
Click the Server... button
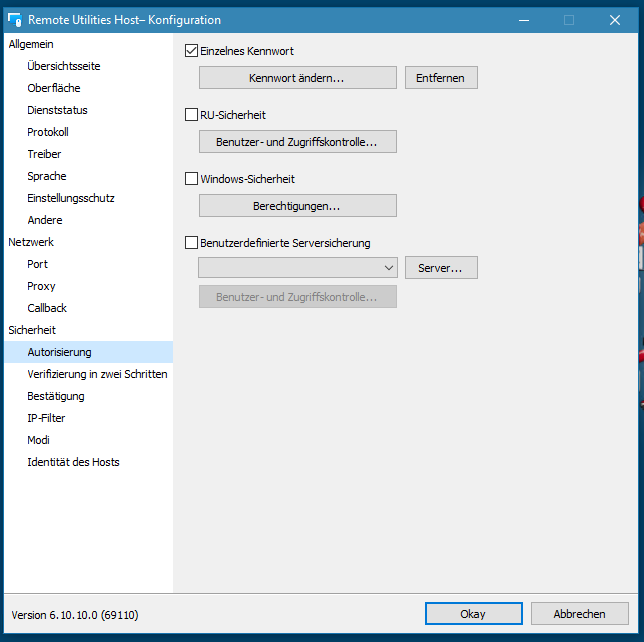point(441,268)
